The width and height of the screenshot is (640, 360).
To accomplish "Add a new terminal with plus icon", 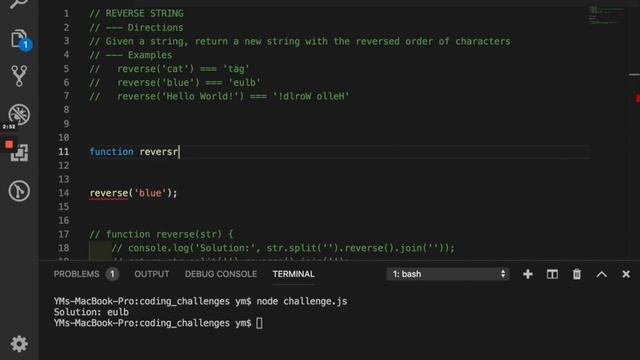I will (x=528, y=274).
